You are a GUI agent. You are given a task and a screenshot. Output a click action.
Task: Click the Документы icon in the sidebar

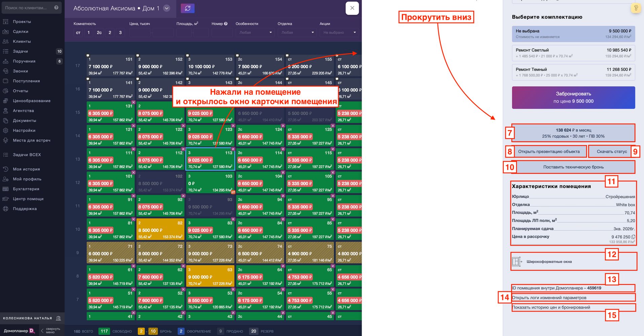pyautogui.click(x=5, y=121)
